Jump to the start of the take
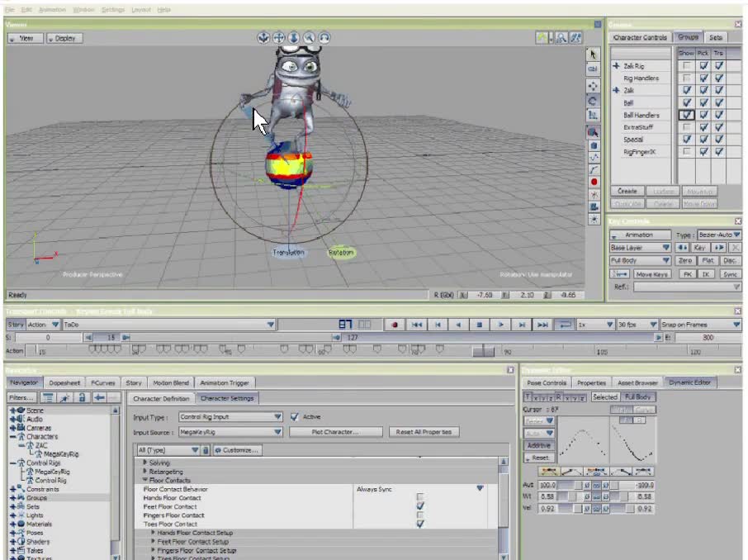Viewport: 748px width, 560px height. point(417,325)
